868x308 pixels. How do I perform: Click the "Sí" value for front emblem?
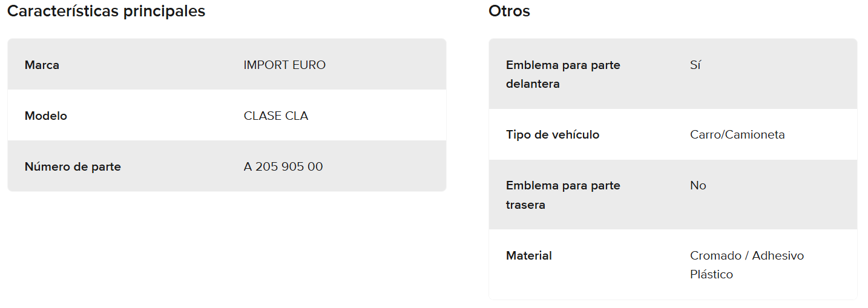coord(695,65)
